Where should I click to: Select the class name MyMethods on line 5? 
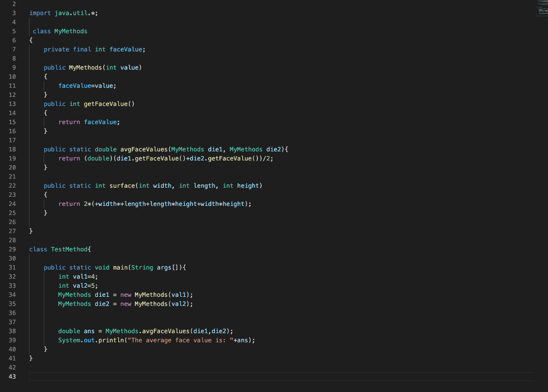coord(71,31)
